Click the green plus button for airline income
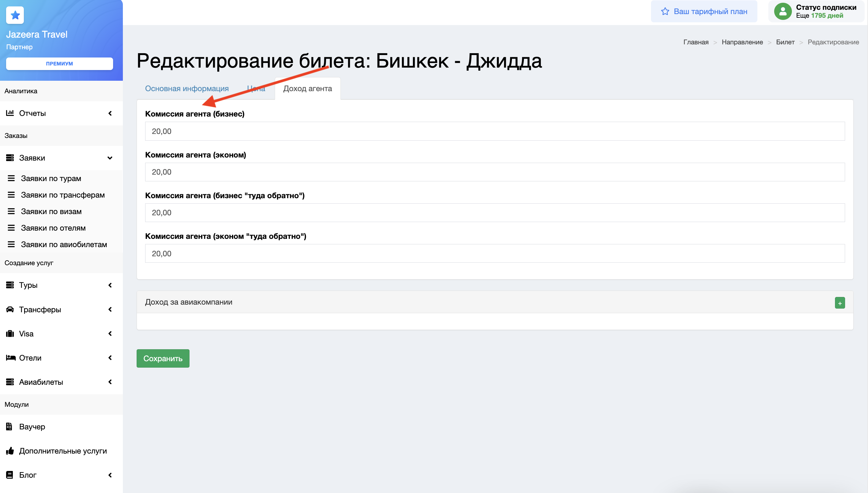Image resolution: width=868 pixels, height=493 pixels. 840,303
